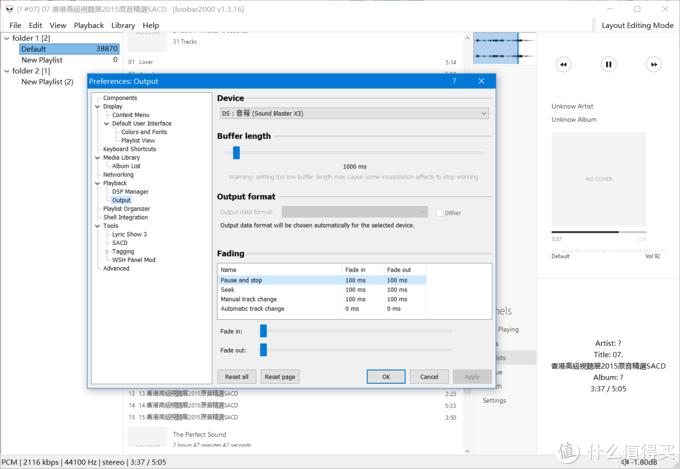This screenshot has height=469, width=680.
Task: Open the File menu
Action: coord(15,25)
